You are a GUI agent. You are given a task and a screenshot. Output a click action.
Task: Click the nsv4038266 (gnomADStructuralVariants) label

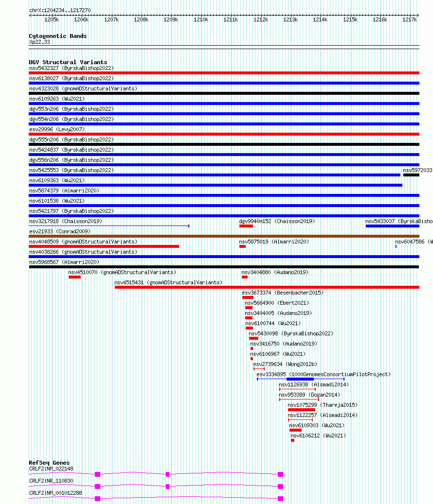click(x=83, y=252)
